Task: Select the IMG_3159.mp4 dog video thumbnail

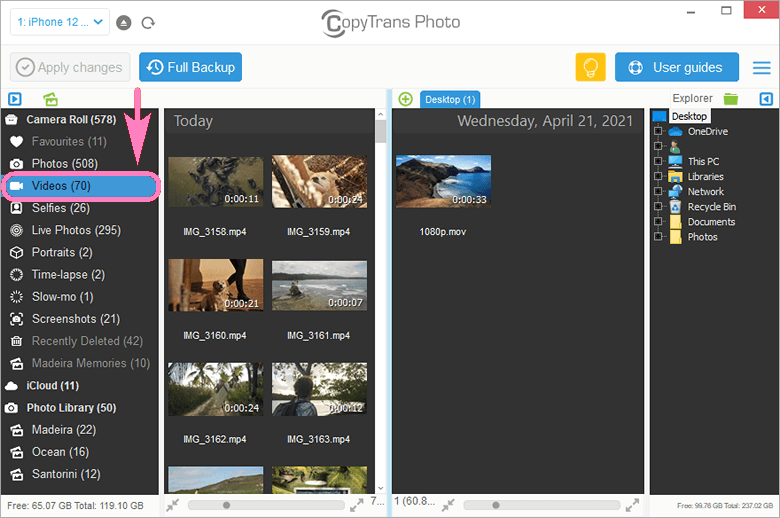Action: coord(319,182)
